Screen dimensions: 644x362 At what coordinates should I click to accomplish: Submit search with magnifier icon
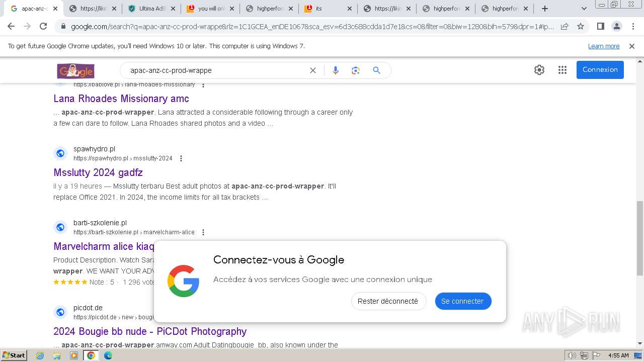pos(376,70)
